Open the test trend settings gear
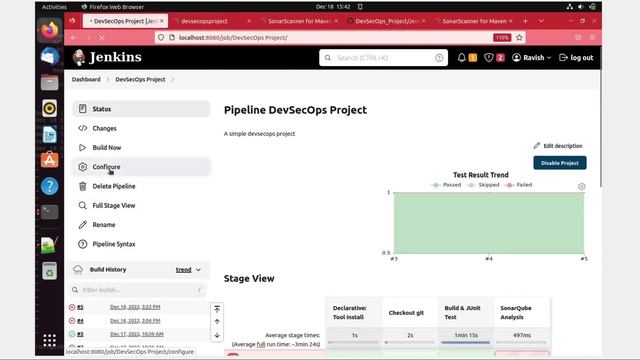The image size is (640, 360). coord(581,187)
